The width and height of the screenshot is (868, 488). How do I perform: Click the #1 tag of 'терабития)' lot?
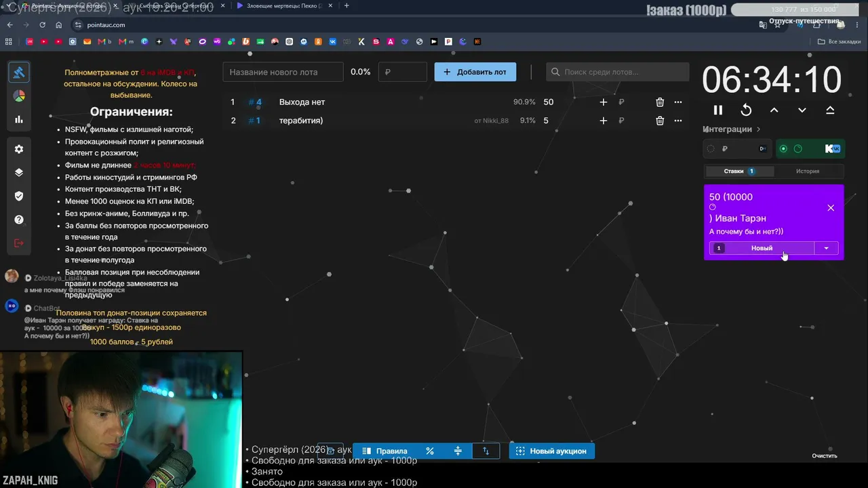255,121
